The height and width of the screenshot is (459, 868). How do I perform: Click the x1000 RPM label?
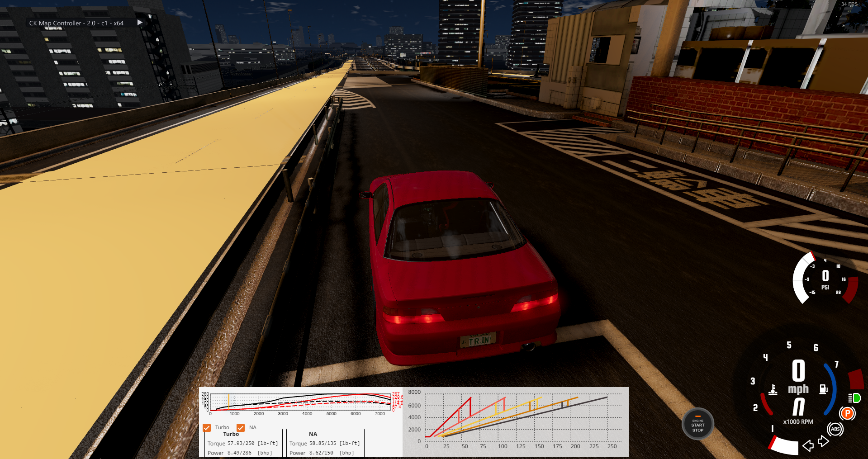798,421
